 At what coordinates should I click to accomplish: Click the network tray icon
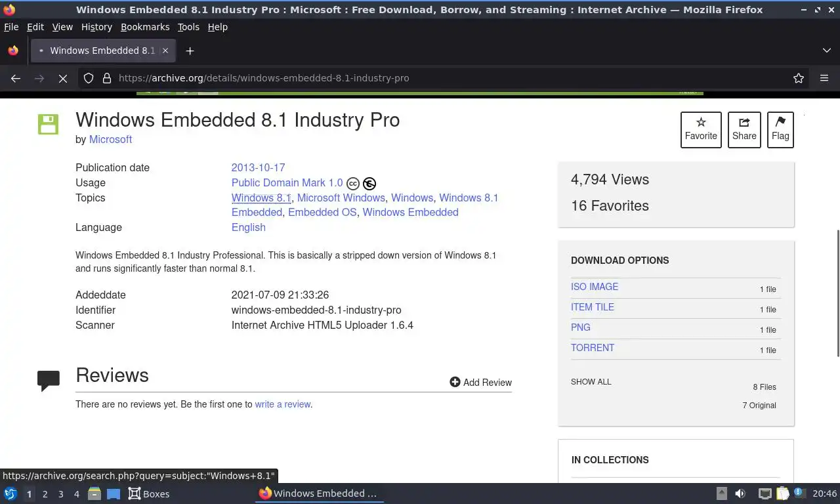point(765,493)
